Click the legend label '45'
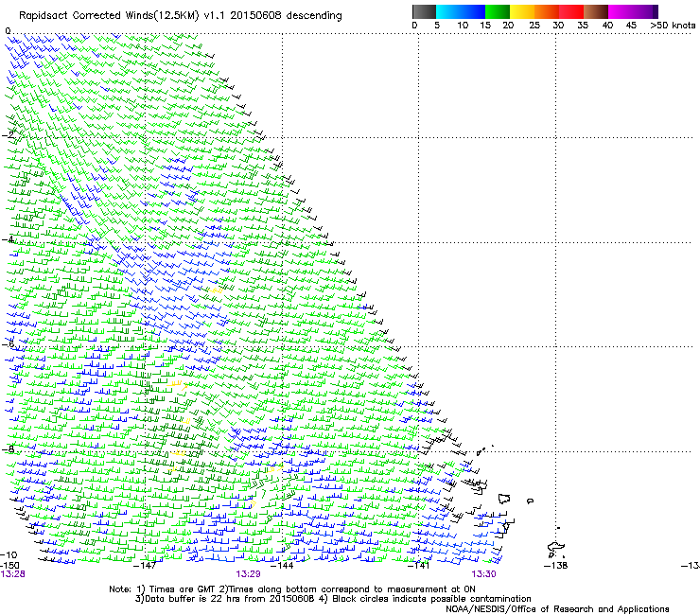 [x=631, y=26]
